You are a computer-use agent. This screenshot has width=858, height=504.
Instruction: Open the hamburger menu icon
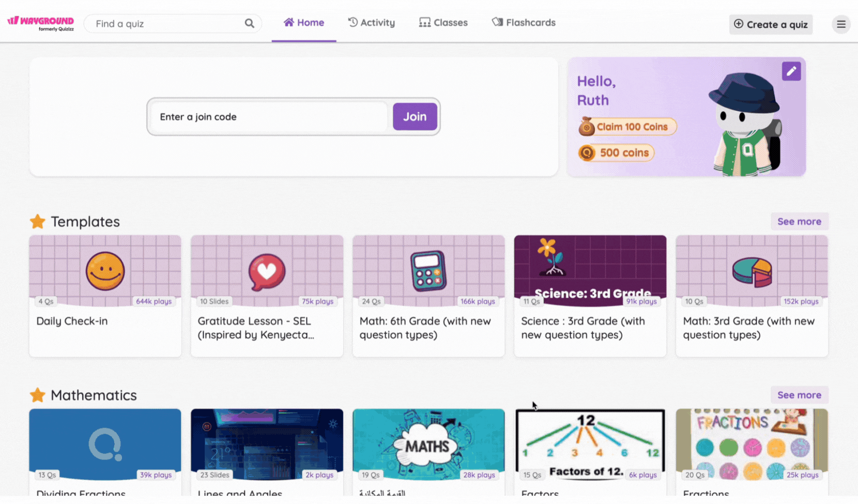(841, 24)
